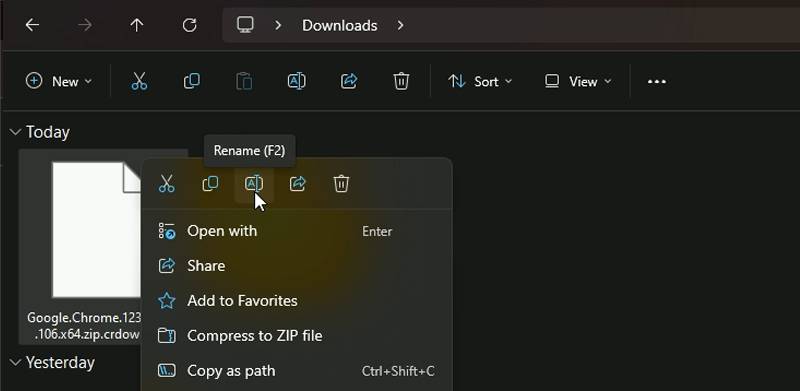The width and height of the screenshot is (800, 391).
Task: Cut via context menu scissors icon
Action: (167, 183)
